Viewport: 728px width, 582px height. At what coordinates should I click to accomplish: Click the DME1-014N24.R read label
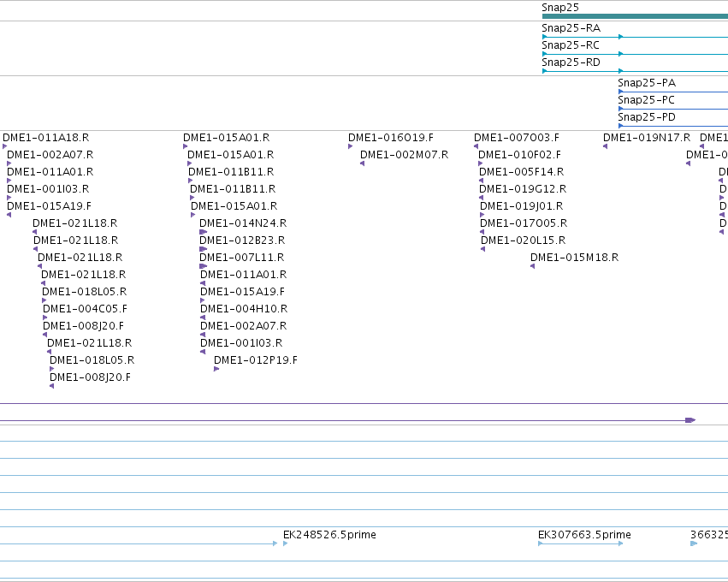243,223
